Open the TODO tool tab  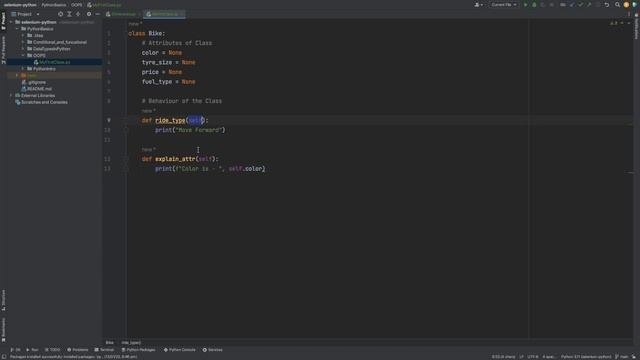[x=52, y=350]
